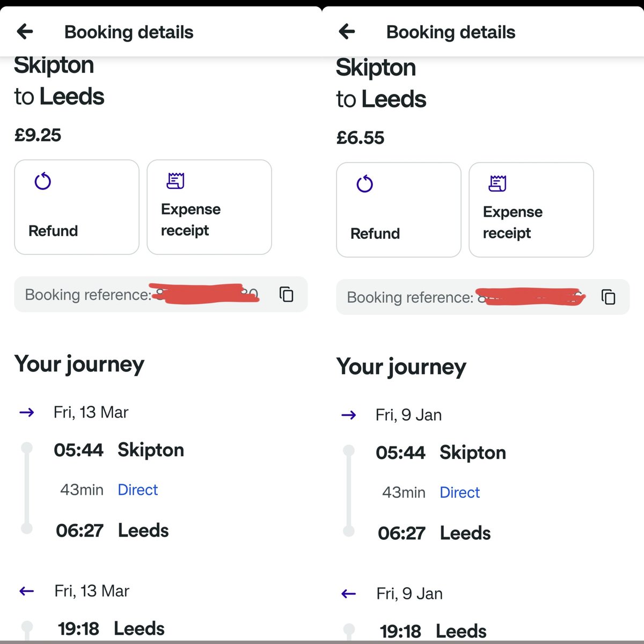Open Direct link for 13 Mar journey

click(137, 489)
